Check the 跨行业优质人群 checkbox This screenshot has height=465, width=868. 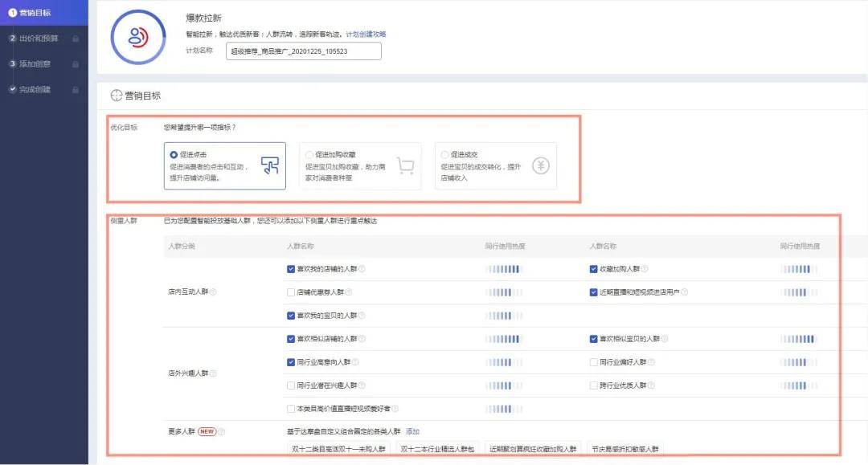[593, 385]
